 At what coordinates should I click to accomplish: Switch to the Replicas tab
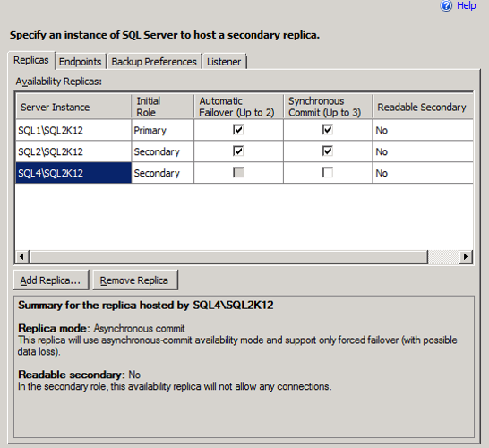[x=31, y=60]
